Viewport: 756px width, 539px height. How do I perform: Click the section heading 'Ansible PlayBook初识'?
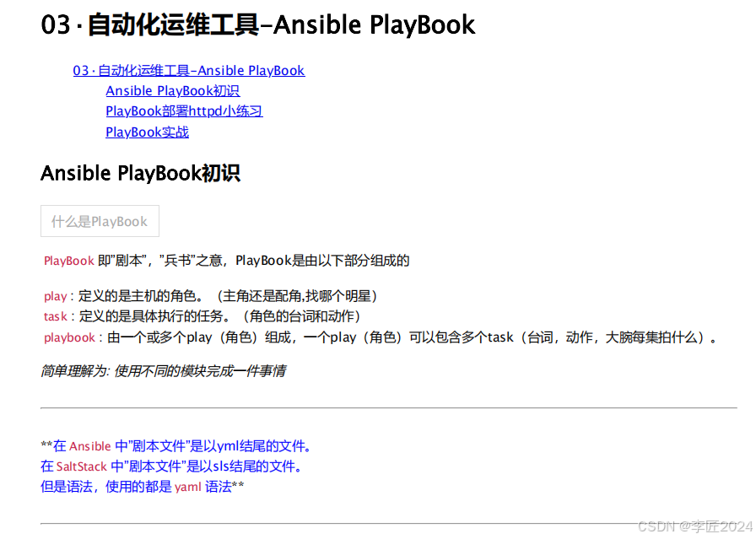pyautogui.click(x=140, y=173)
